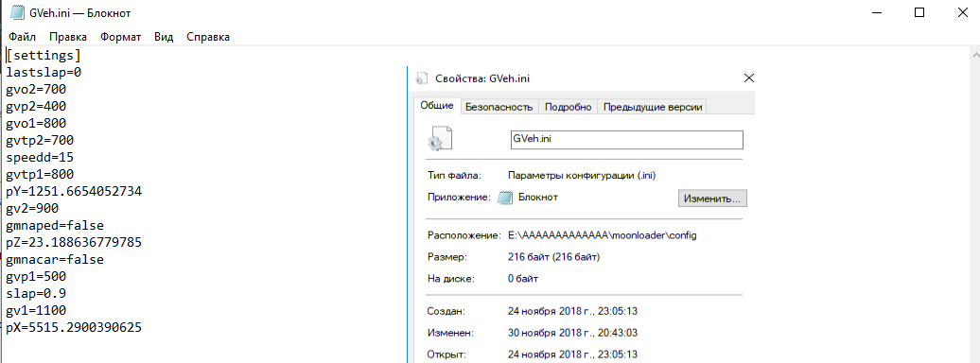Click the gvtp1=800 line
Image resolution: width=980 pixels, height=363 pixels.
[40, 174]
